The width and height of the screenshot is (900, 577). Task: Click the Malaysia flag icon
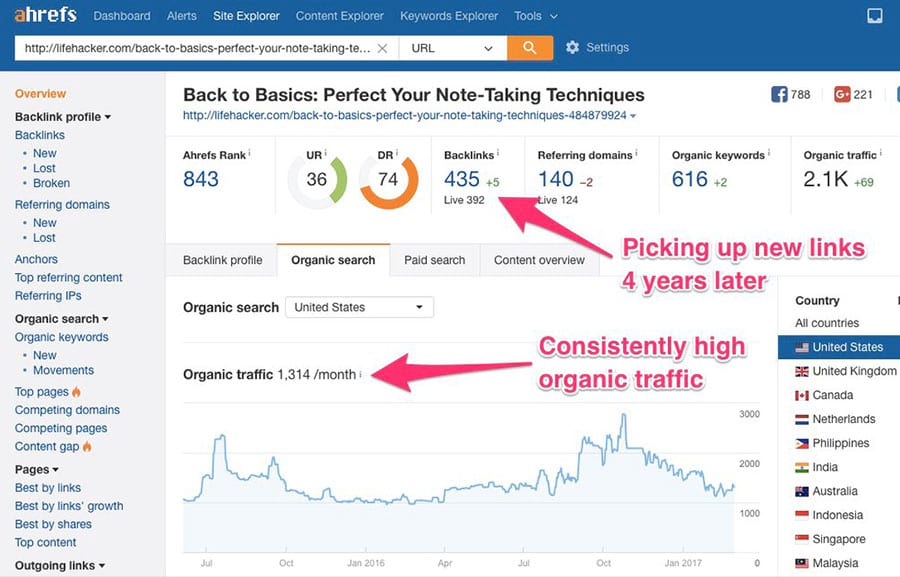click(x=802, y=563)
